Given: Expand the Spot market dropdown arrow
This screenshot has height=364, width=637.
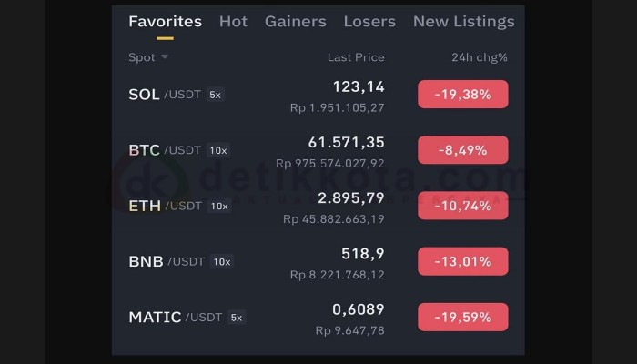Looking at the screenshot, I should 165,56.
